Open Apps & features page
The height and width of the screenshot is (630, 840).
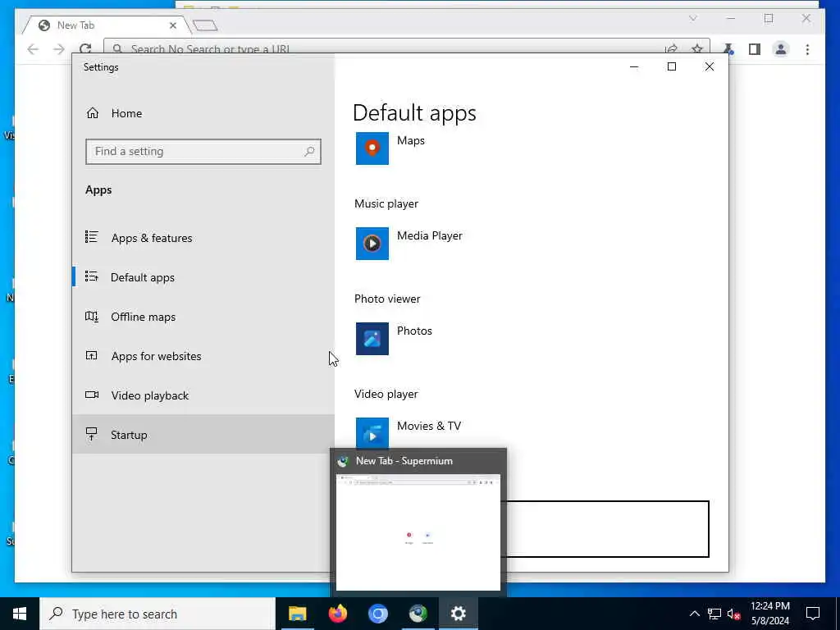203,238
